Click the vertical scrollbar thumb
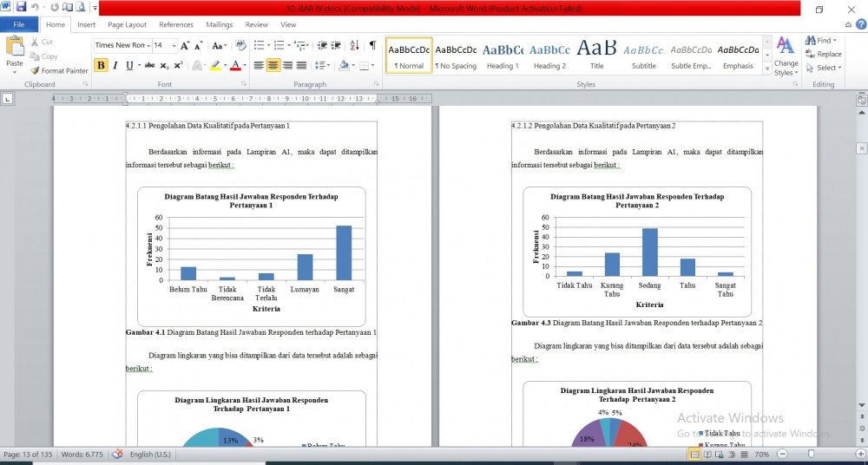This screenshot has width=868, height=465. coord(861,148)
